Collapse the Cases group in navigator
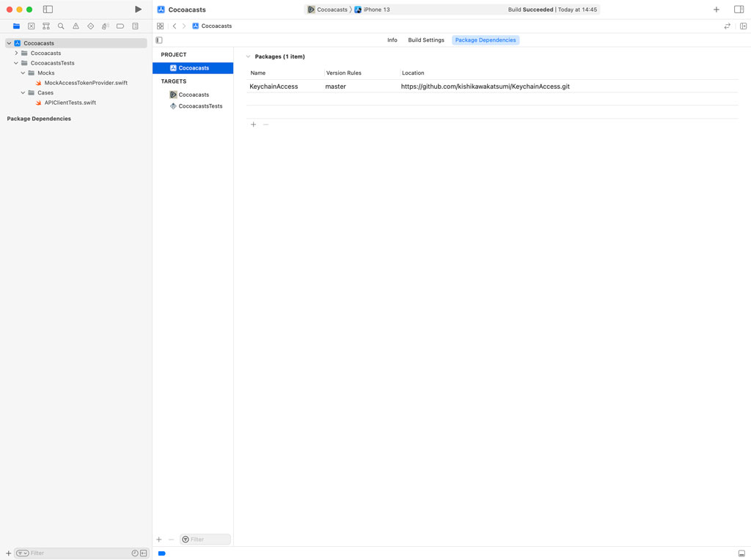Viewport: 751px width, 560px height. (x=23, y=92)
